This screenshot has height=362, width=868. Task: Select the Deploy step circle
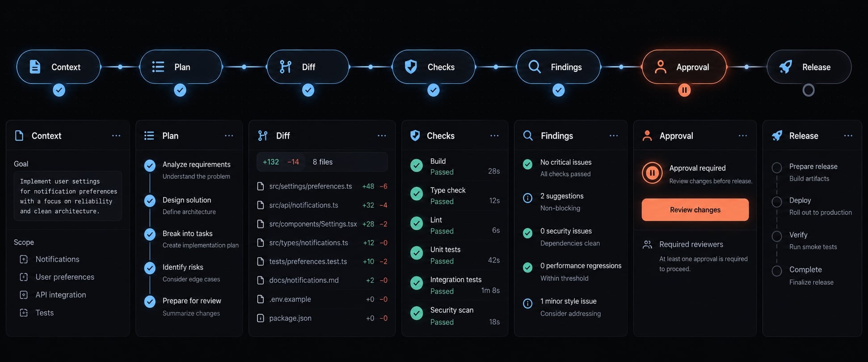tap(777, 202)
